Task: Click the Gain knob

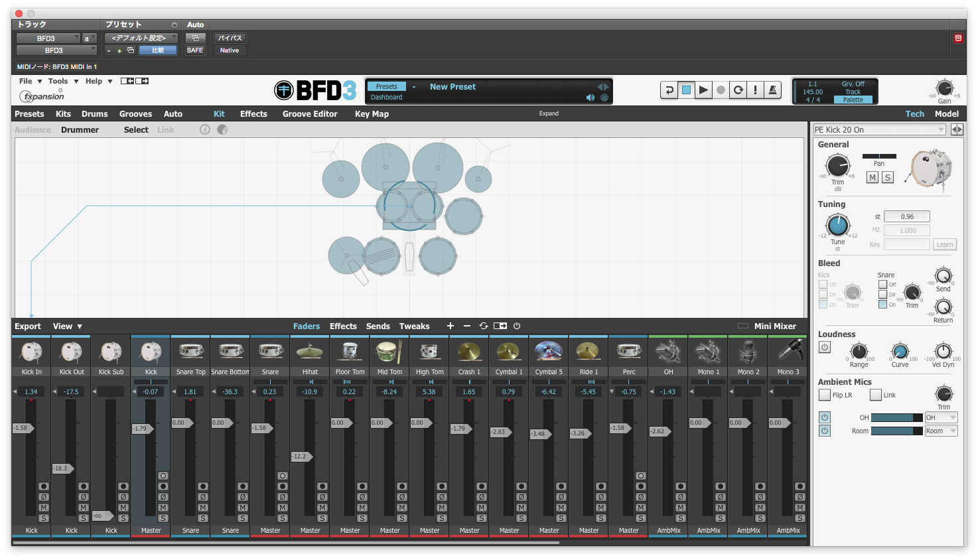Action: click(944, 88)
